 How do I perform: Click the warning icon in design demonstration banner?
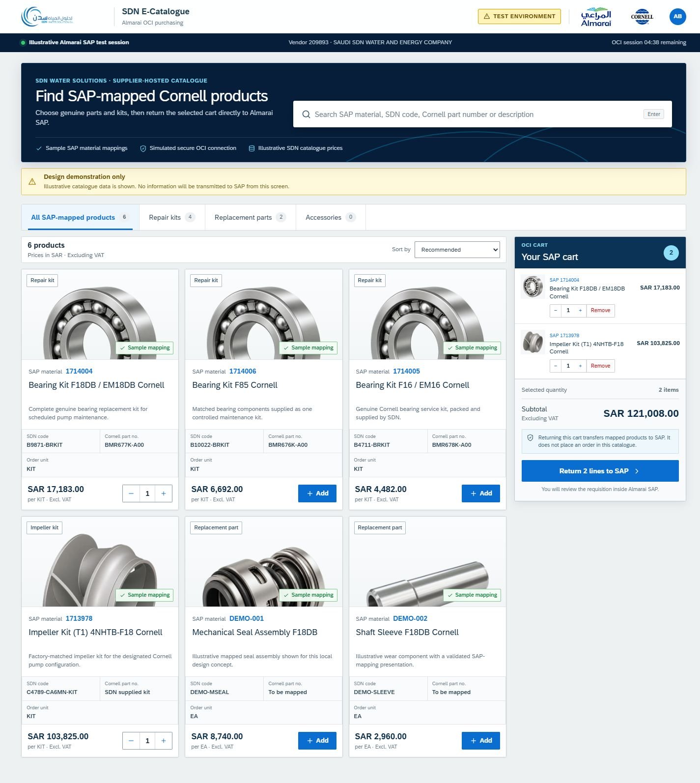(32, 181)
